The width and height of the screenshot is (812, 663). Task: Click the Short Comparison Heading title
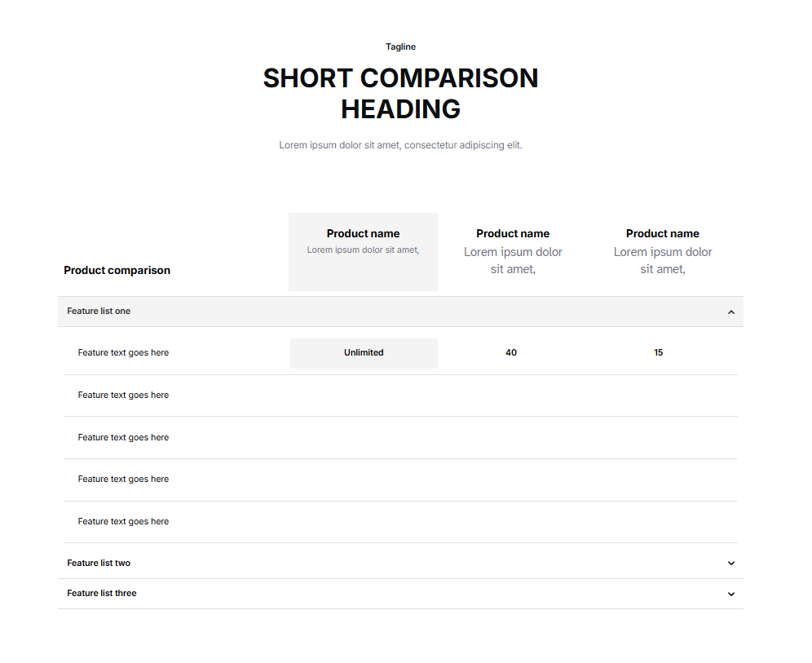[400, 94]
